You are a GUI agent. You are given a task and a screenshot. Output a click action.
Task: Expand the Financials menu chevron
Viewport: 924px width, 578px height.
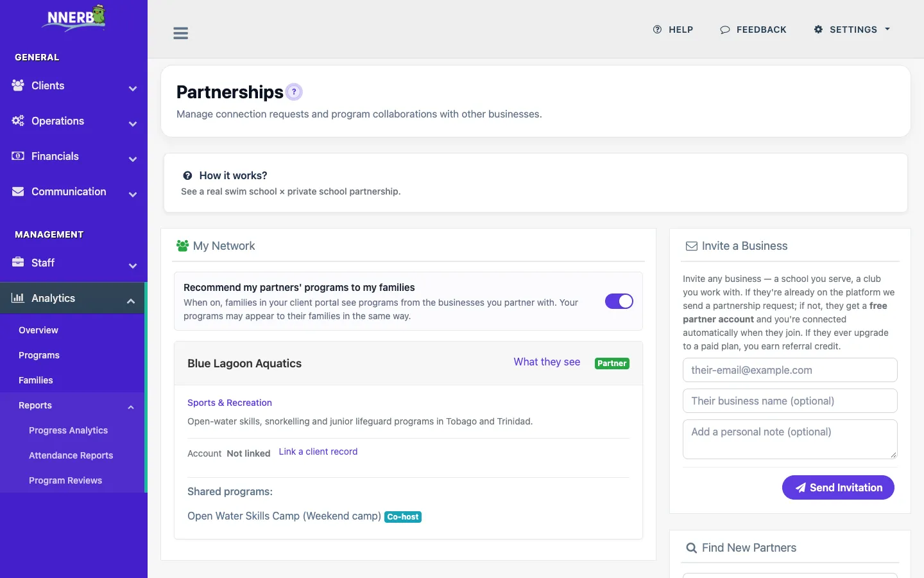pyautogui.click(x=133, y=159)
